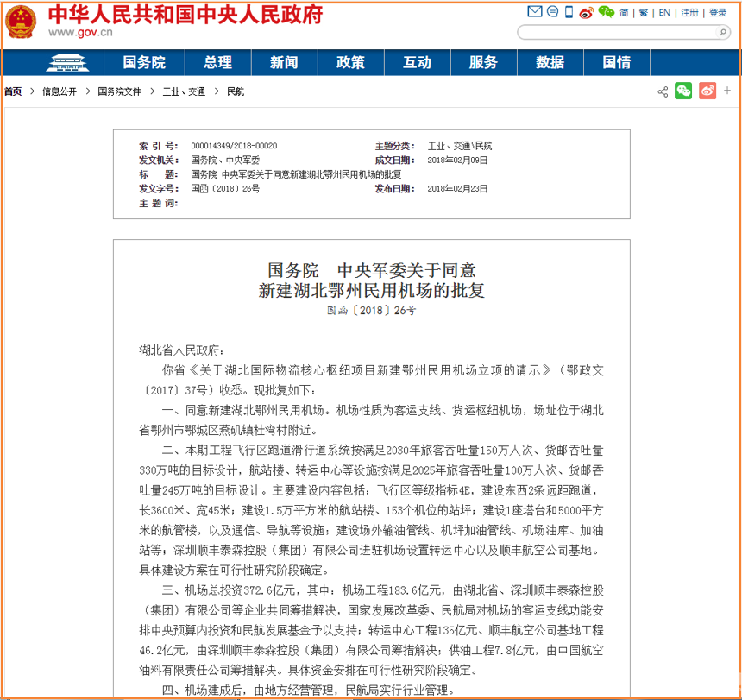
Task: Share via red Weibo button beside breadcrumb
Action: 707,91
